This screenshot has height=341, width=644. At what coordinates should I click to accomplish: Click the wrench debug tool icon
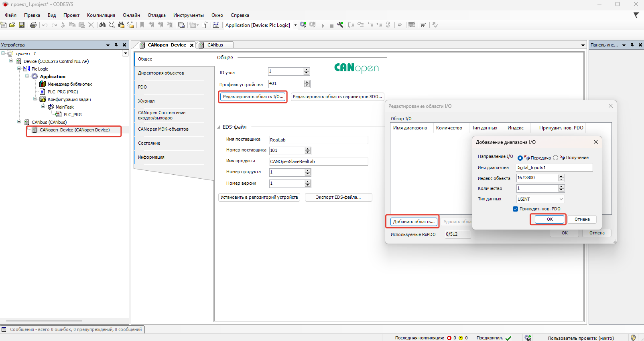340,25
